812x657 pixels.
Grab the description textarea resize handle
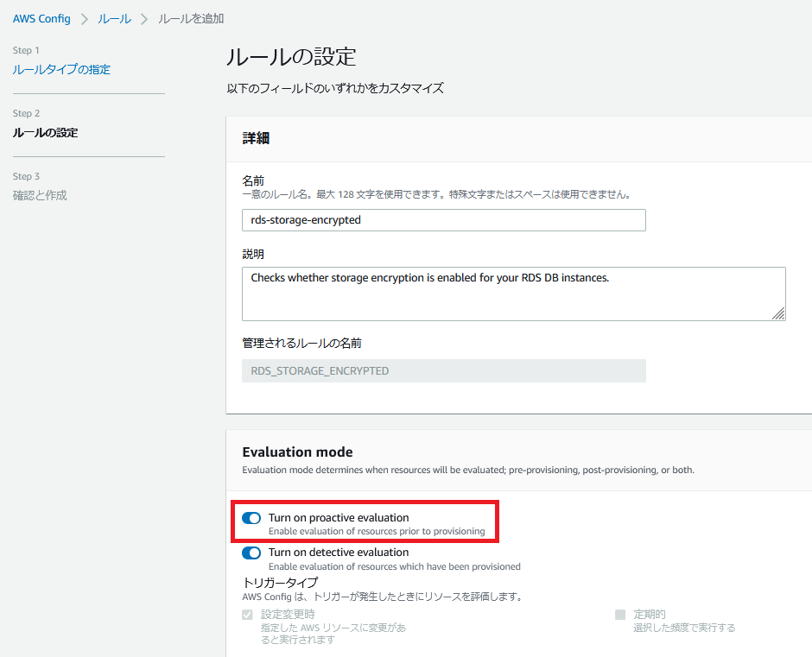pos(778,313)
